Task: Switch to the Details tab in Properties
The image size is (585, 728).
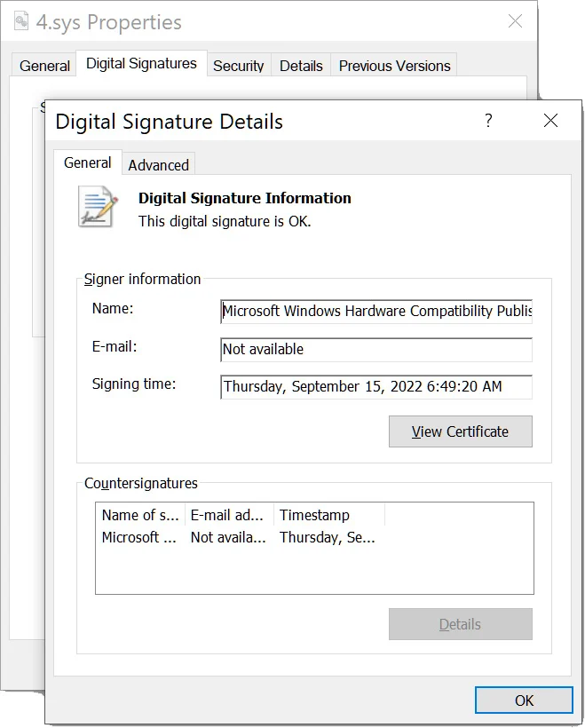Action: click(x=301, y=66)
